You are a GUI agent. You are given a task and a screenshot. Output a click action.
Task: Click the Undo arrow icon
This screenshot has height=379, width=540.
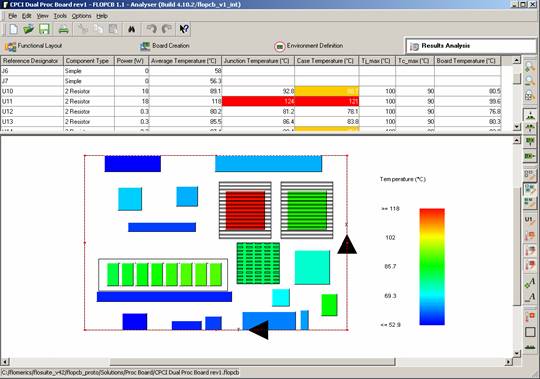pyautogui.click(x=152, y=29)
